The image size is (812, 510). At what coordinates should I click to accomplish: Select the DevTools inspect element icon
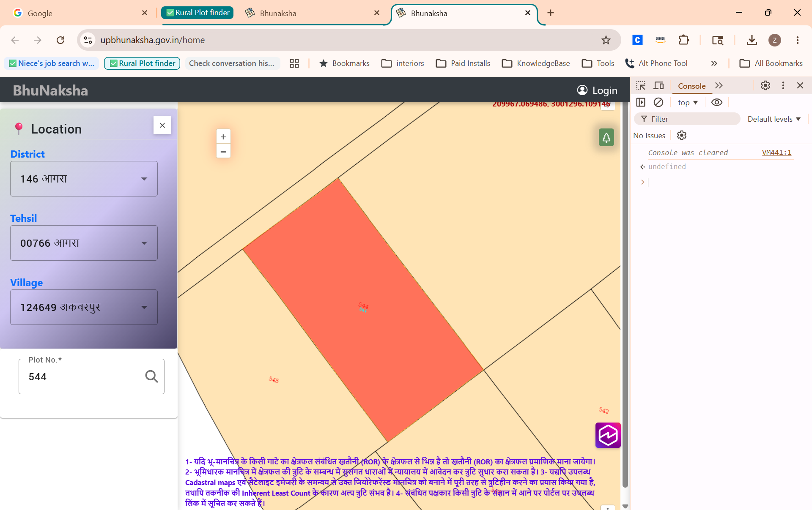[x=641, y=86]
